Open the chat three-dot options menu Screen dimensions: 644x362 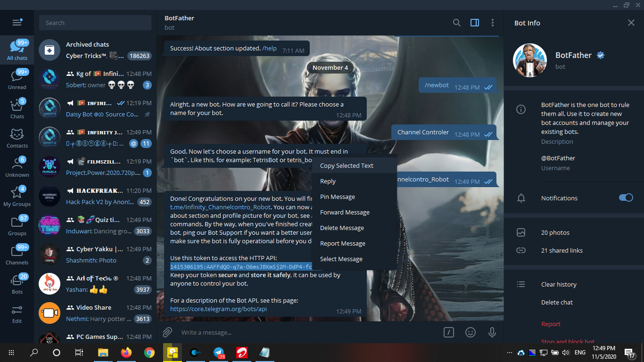(x=493, y=23)
